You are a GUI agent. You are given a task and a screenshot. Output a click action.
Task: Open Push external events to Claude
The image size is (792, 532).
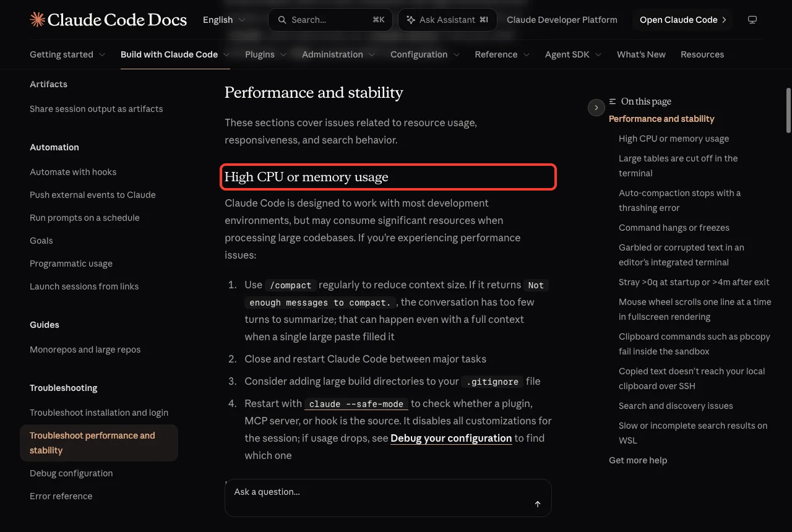coord(93,195)
